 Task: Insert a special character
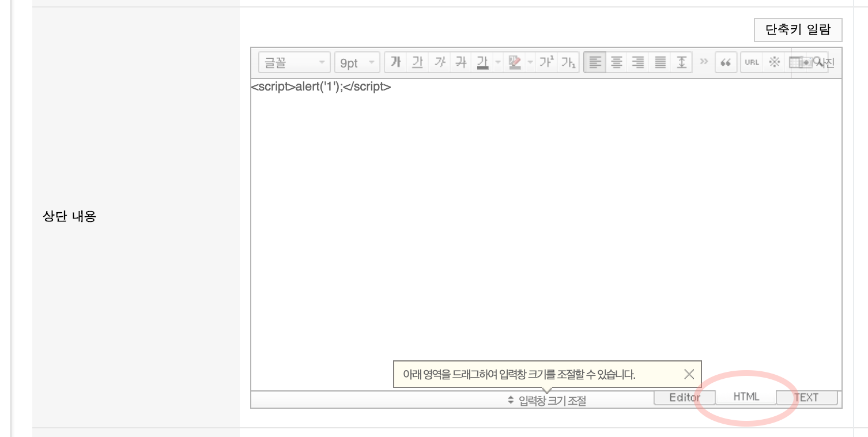774,62
